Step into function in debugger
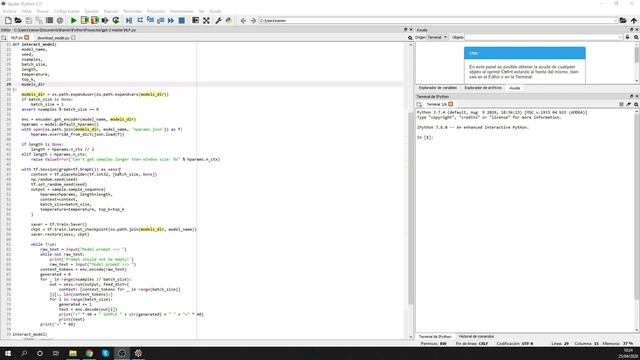 [x=150, y=20]
